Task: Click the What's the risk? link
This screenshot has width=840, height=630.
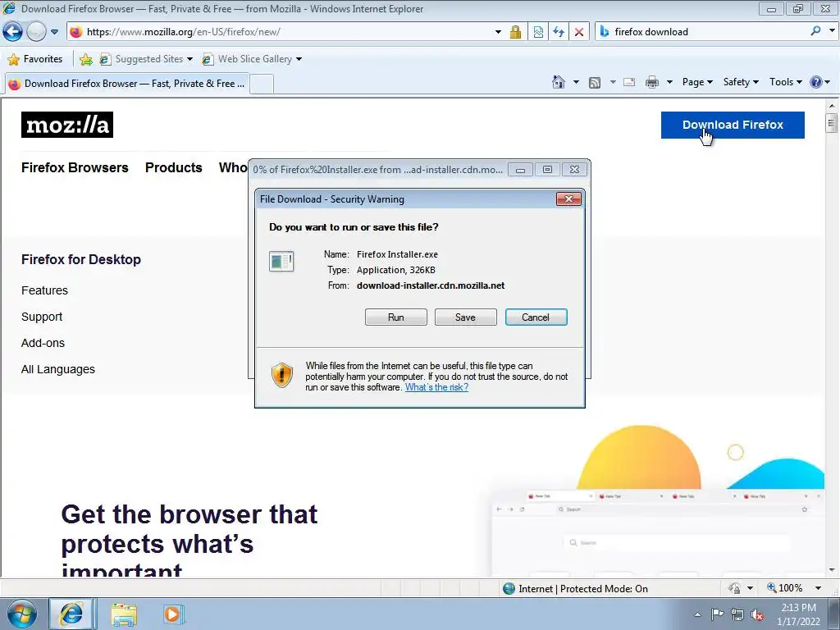Action: [x=436, y=387]
